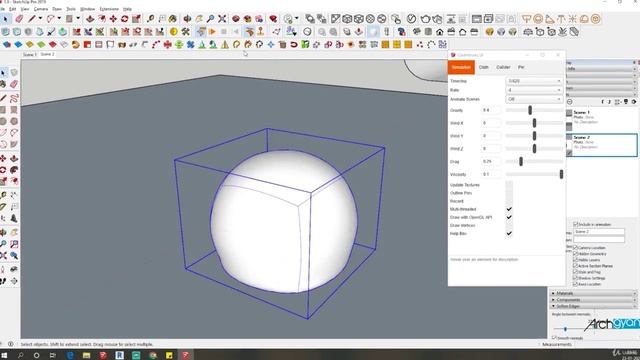
Task: Click the hammer and wrench tools icon
Action: pos(185,31)
